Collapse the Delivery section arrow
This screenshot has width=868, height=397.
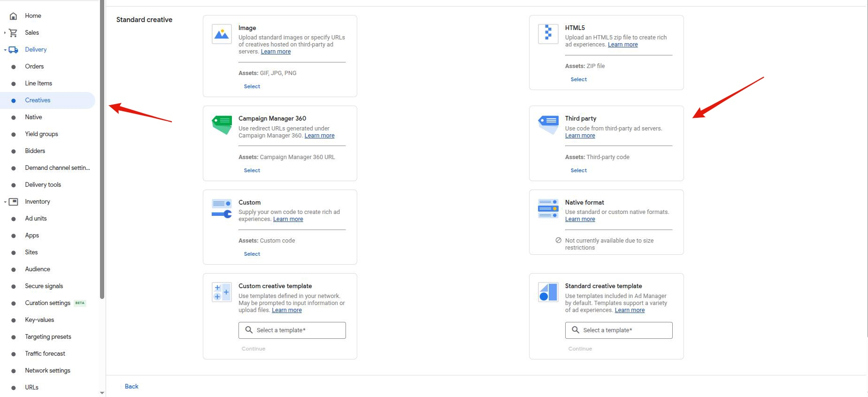5,50
